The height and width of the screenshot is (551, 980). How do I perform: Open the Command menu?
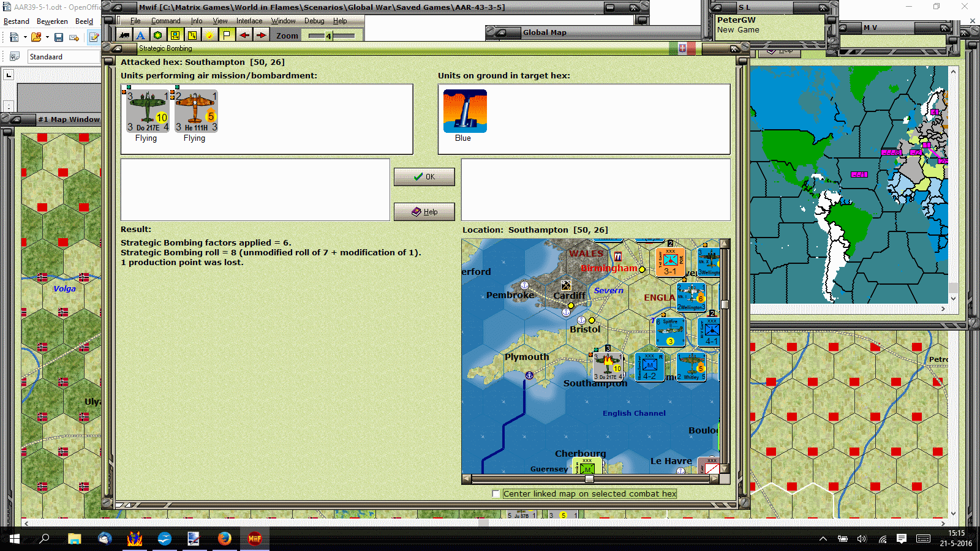click(x=165, y=21)
